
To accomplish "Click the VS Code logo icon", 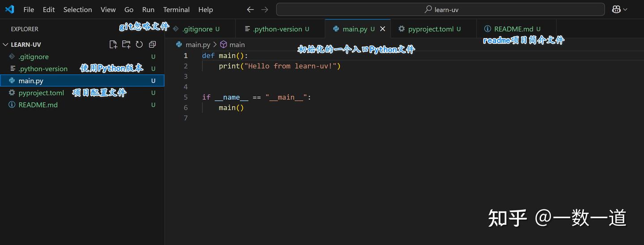I will pos(9,9).
